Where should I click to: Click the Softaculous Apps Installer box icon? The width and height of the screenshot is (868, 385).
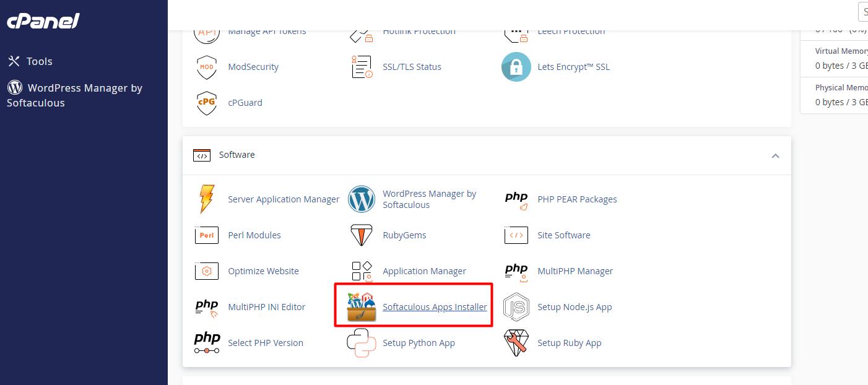[x=362, y=307]
